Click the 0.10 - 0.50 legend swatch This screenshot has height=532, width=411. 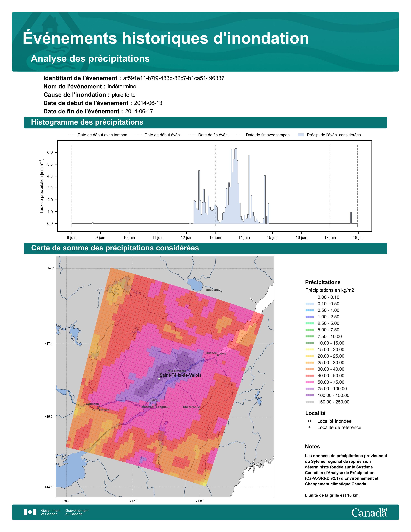point(310,304)
